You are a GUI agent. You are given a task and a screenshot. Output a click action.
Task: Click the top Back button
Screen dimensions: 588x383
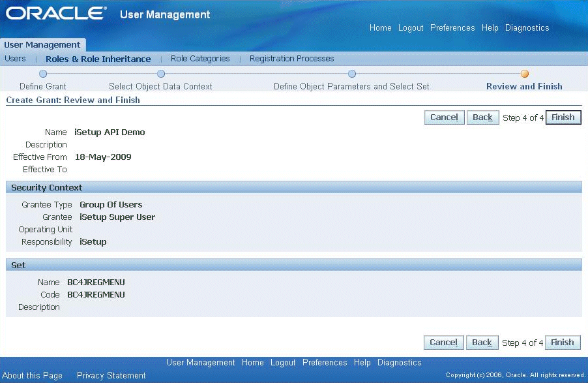click(x=482, y=117)
